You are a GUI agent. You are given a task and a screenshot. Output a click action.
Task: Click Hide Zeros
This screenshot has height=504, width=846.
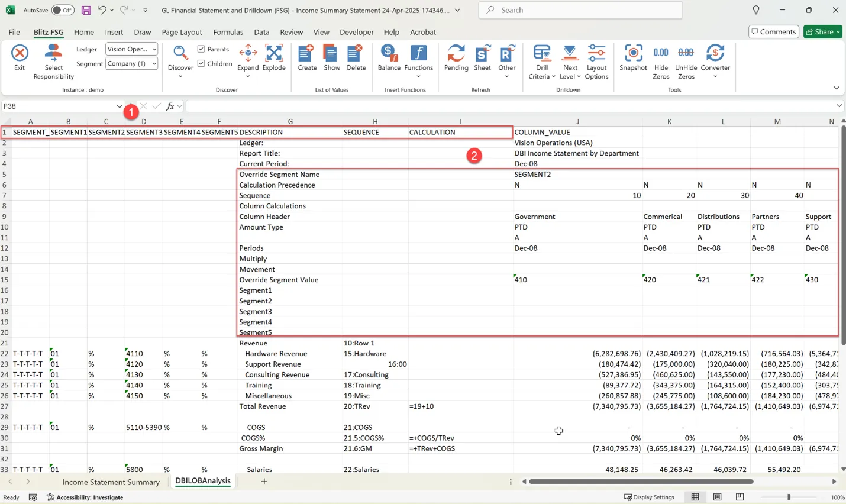(x=661, y=62)
